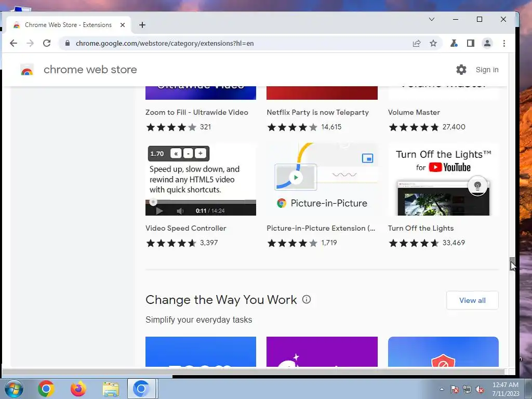This screenshot has height=399, width=532.
Task: Click View all for Change the Way You Work
Action: (x=472, y=300)
